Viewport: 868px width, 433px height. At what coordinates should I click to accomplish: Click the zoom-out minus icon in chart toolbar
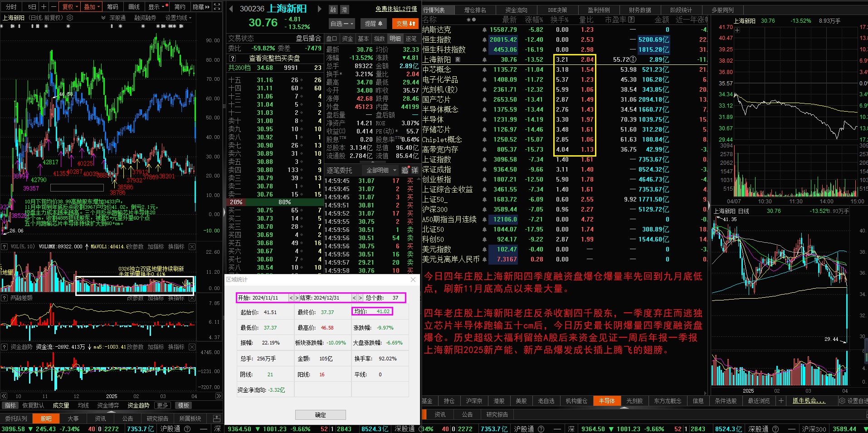click(54, 7)
